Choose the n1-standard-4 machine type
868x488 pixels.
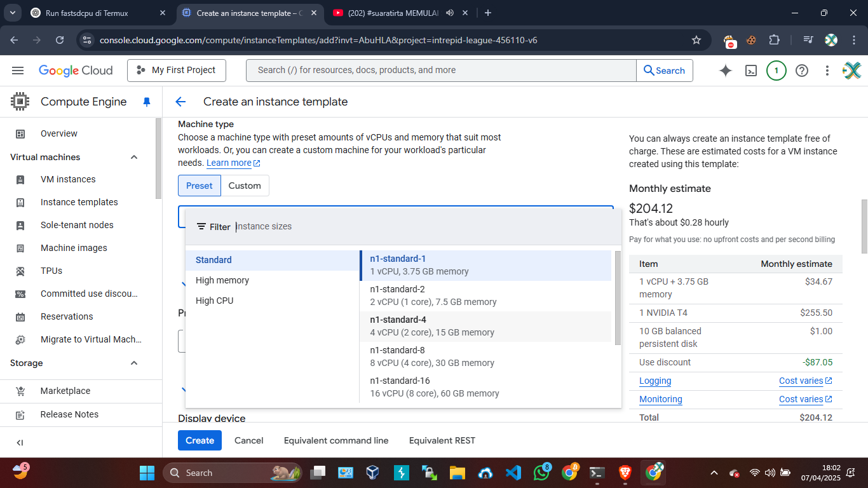pyautogui.click(x=485, y=326)
